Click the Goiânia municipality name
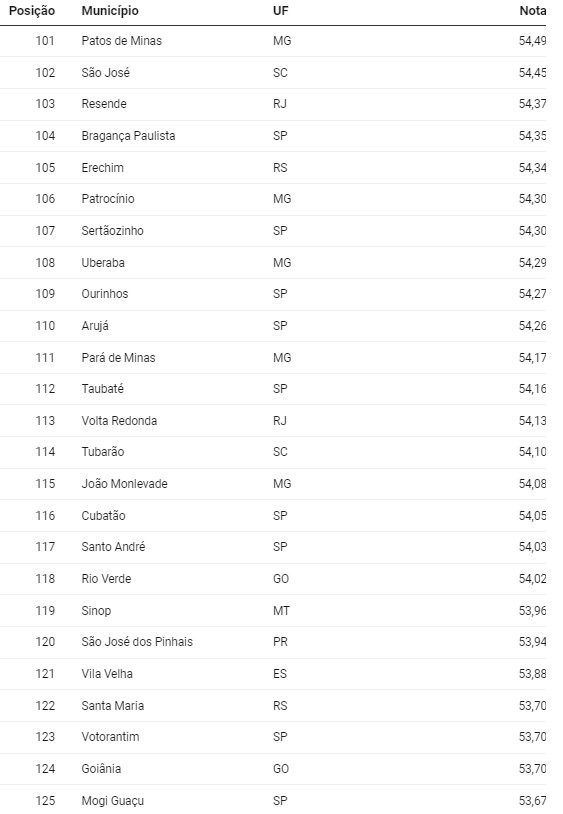The width and height of the screenshot is (563, 814). (101, 769)
